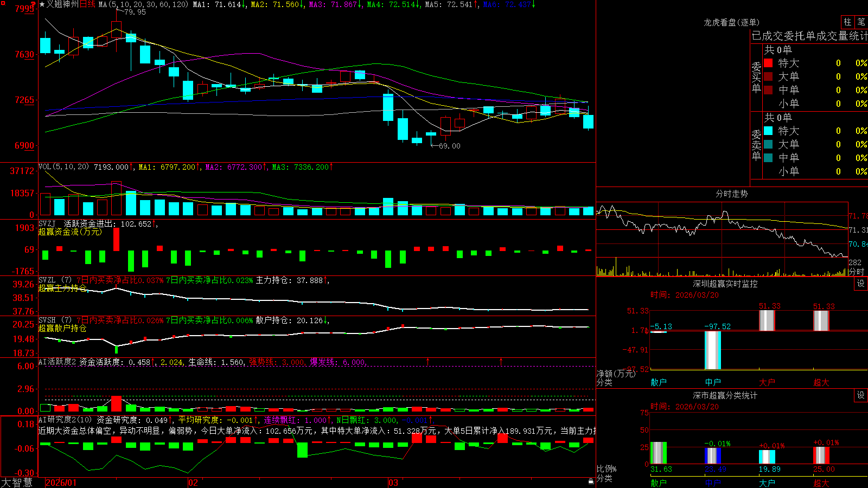Click 超赢主力持仓 label
This screenshot has height=488, width=868.
click(x=62, y=288)
